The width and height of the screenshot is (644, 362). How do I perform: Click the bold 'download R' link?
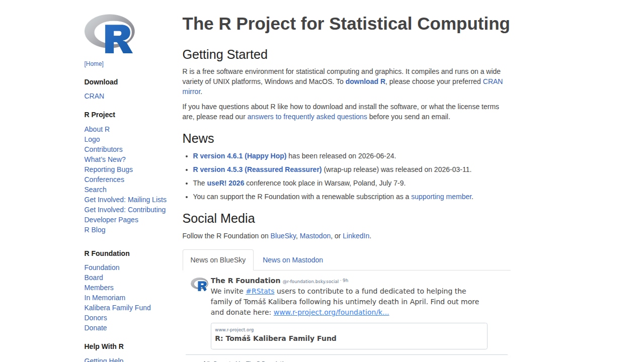(x=365, y=81)
